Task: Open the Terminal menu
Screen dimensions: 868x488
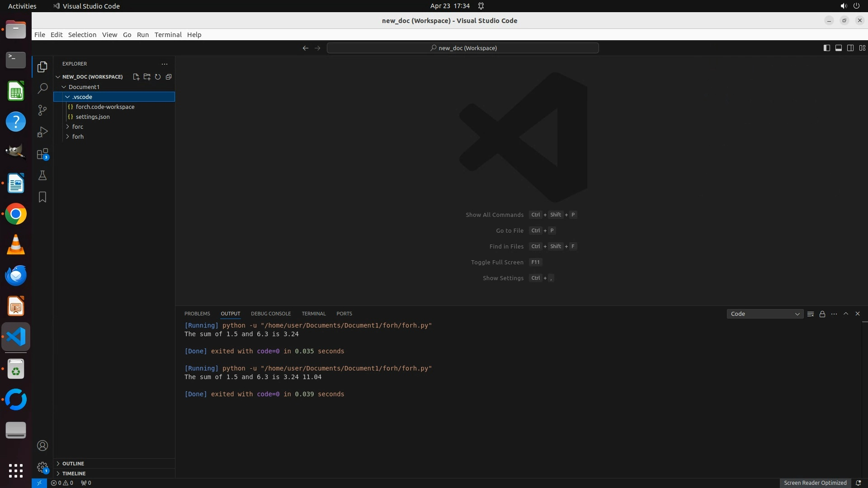Action: pyautogui.click(x=168, y=35)
